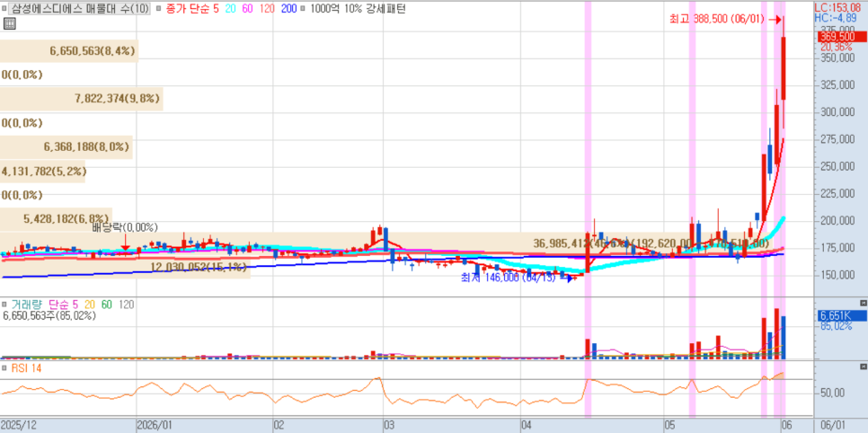
Task: Click the 1000억 10% 강세패턴 label
Action: pos(358,8)
